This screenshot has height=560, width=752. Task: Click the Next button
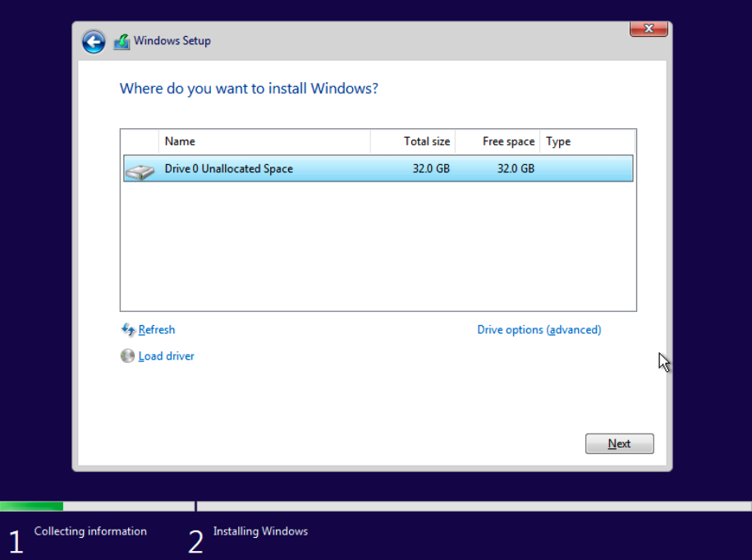point(619,444)
